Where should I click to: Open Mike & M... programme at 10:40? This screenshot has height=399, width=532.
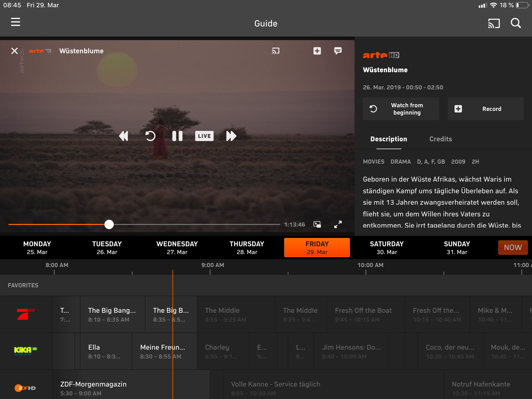click(x=496, y=315)
